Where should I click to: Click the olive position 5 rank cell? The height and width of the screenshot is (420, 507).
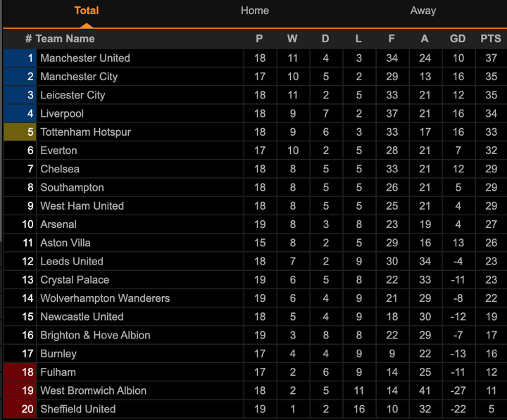(20, 132)
